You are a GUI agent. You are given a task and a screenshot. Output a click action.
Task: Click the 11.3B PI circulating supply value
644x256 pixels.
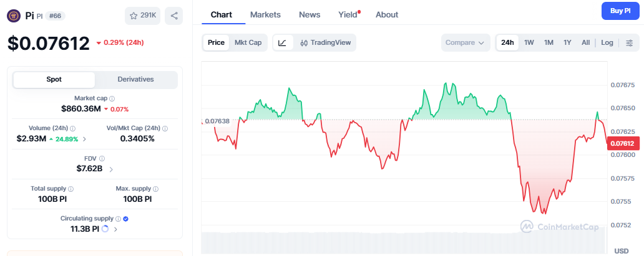click(85, 229)
